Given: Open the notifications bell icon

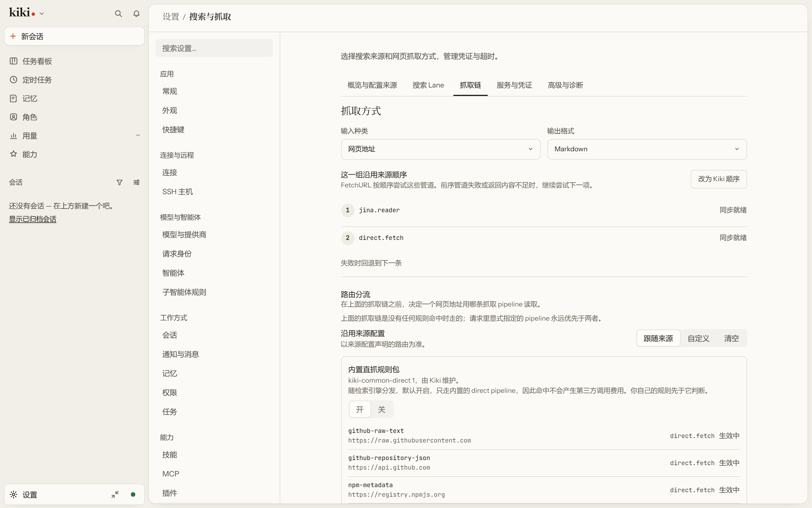Looking at the screenshot, I should 136,14.
